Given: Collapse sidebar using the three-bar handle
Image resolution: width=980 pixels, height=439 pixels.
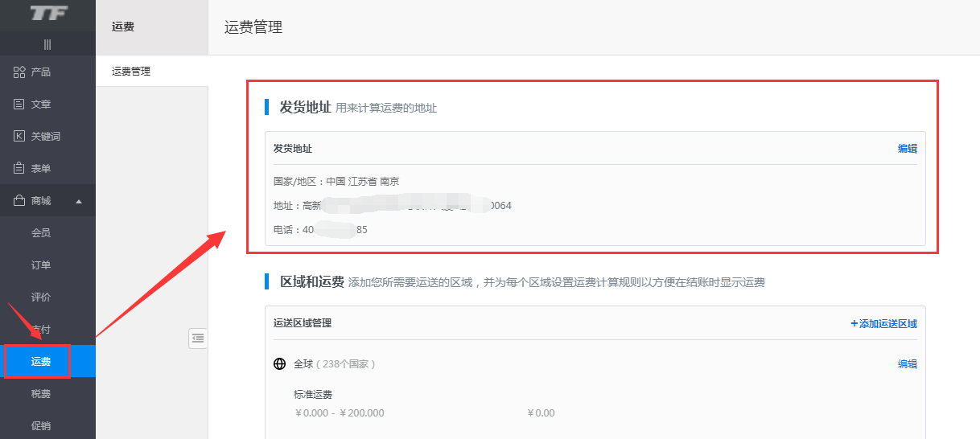Looking at the screenshot, I should (47, 44).
